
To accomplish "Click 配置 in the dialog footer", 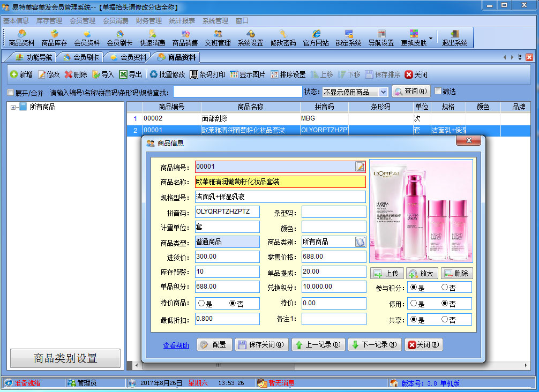I will click(x=214, y=344).
